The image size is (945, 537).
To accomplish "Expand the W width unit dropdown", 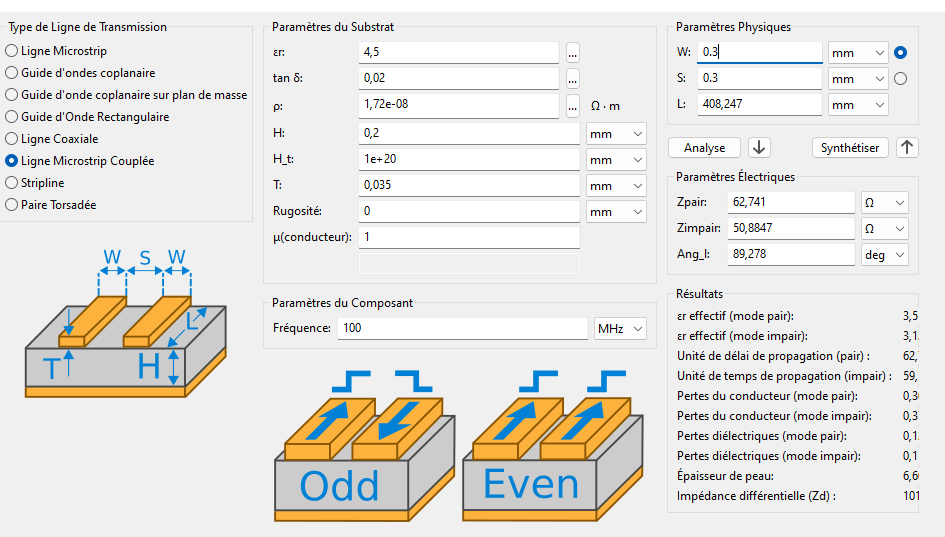I will pyautogui.click(x=858, y=52).
